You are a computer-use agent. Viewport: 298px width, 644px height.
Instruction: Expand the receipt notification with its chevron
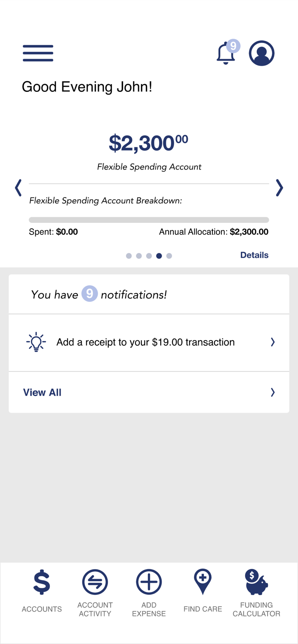click(272, 342)
